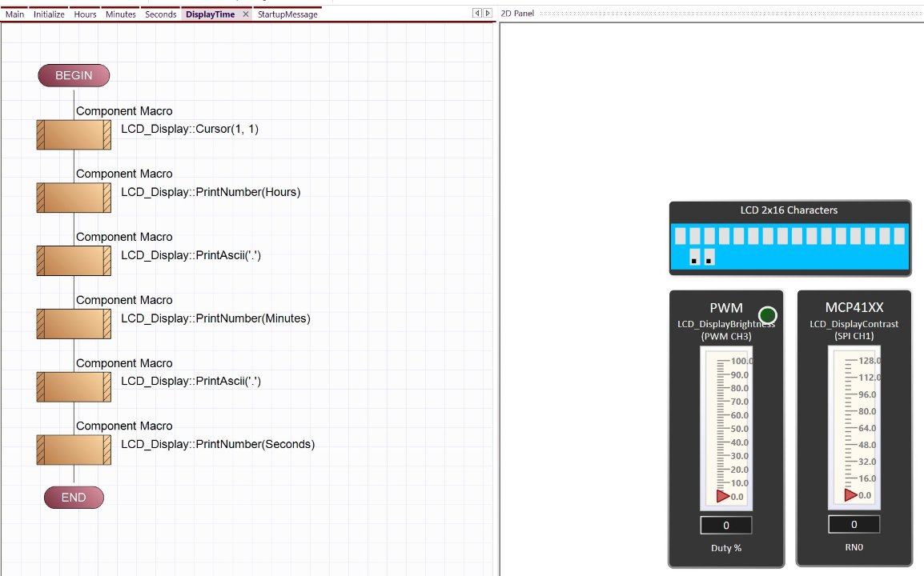Click the second PrintAscii('.') macro icon
Viewport: 924px width, 576px height.
(74, 386)
